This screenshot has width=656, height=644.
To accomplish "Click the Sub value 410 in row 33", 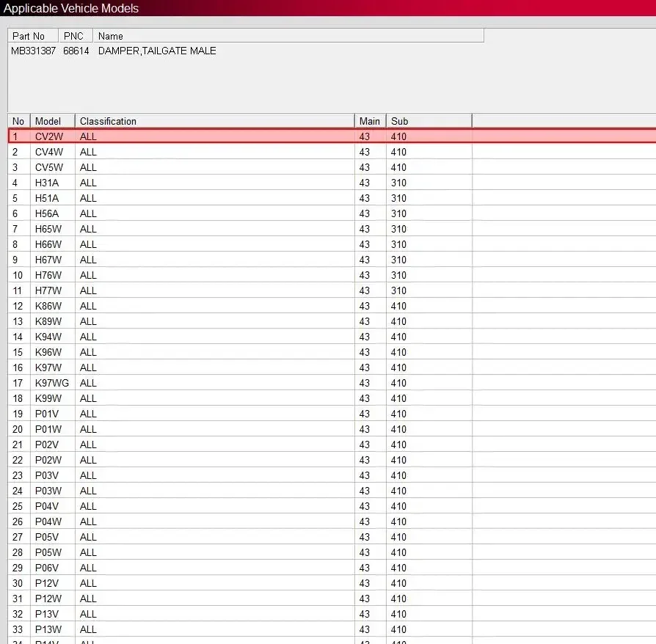I will point(398,629).
